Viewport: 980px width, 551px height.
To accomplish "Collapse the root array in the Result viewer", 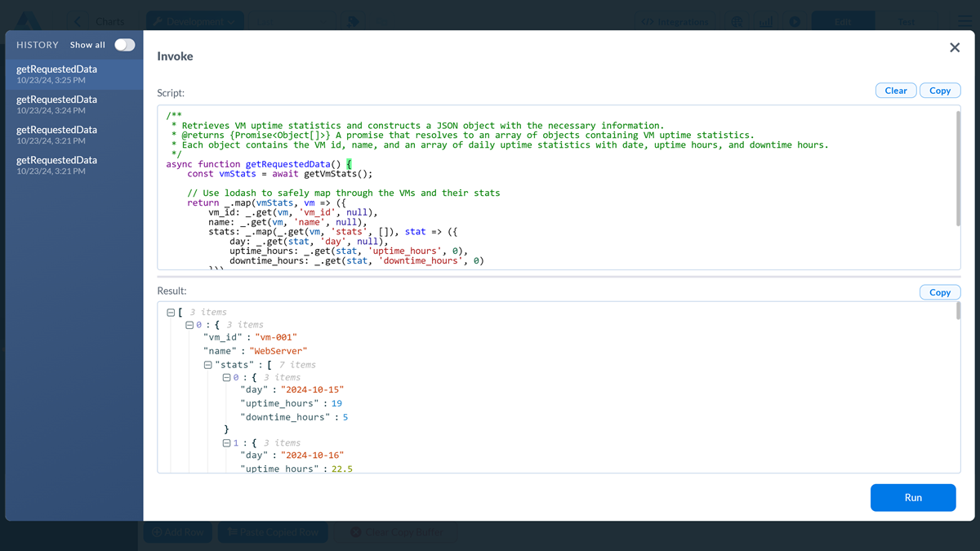I will tap(171, 311).
